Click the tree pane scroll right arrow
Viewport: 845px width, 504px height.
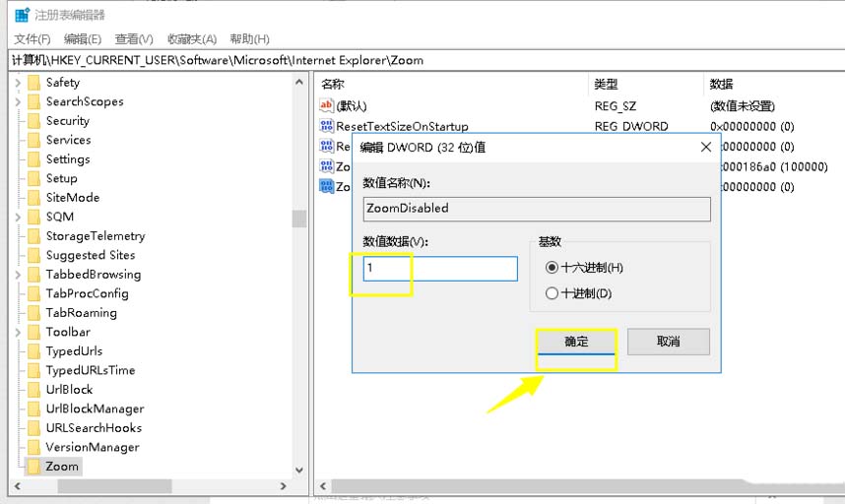point(284,485)
